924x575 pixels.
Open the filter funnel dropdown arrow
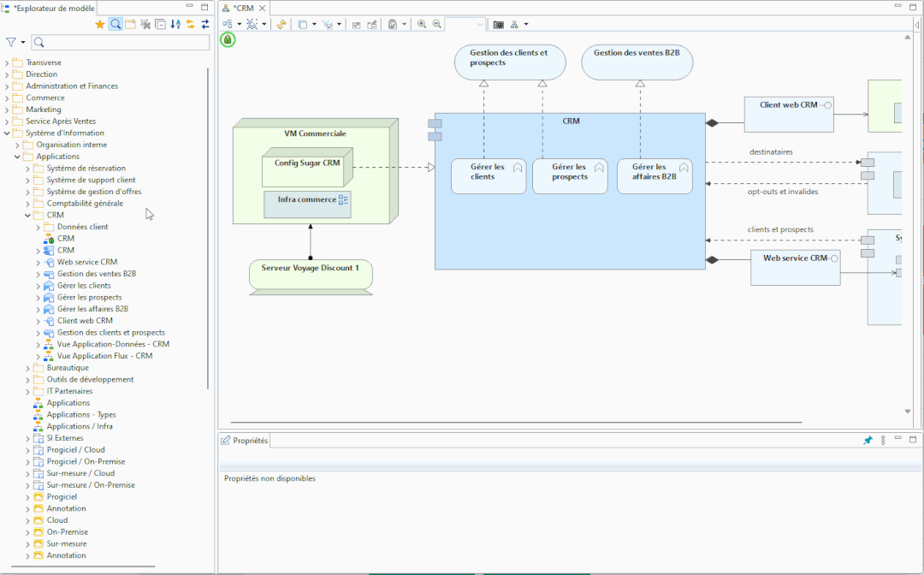coord(23,43)
